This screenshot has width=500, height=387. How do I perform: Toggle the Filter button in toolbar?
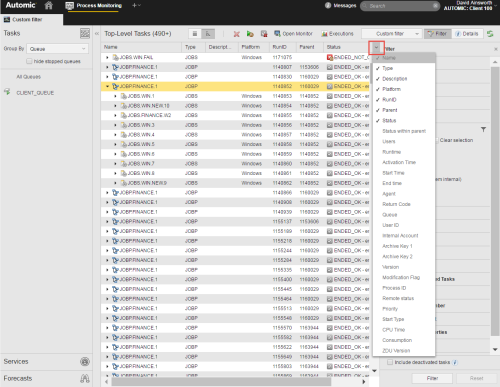[437, 34]
